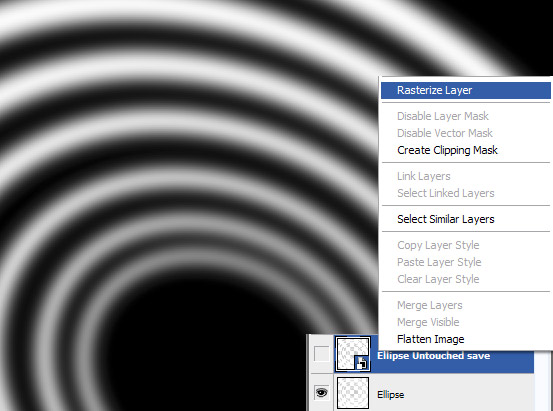Viewport: 553px width, 411px height.
Task: Click smart object badge on layer thumbnail
Action: point(362,363)
